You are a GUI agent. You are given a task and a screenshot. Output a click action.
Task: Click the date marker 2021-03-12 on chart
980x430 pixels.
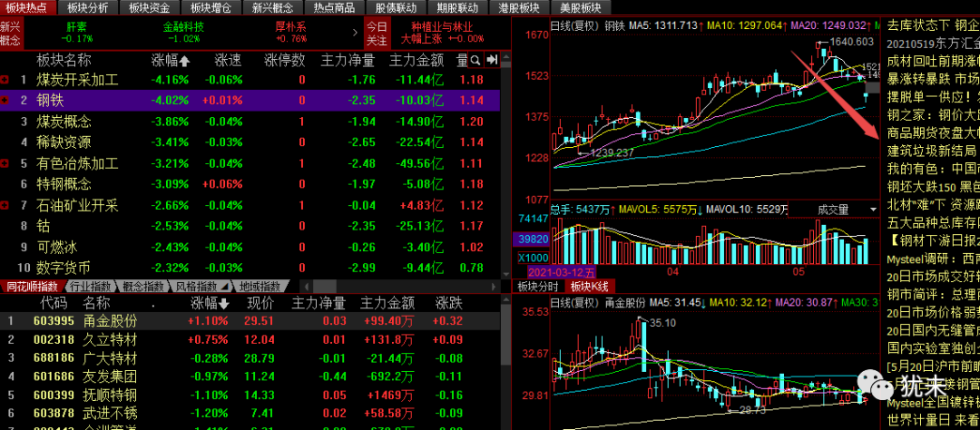coord(561,272)
